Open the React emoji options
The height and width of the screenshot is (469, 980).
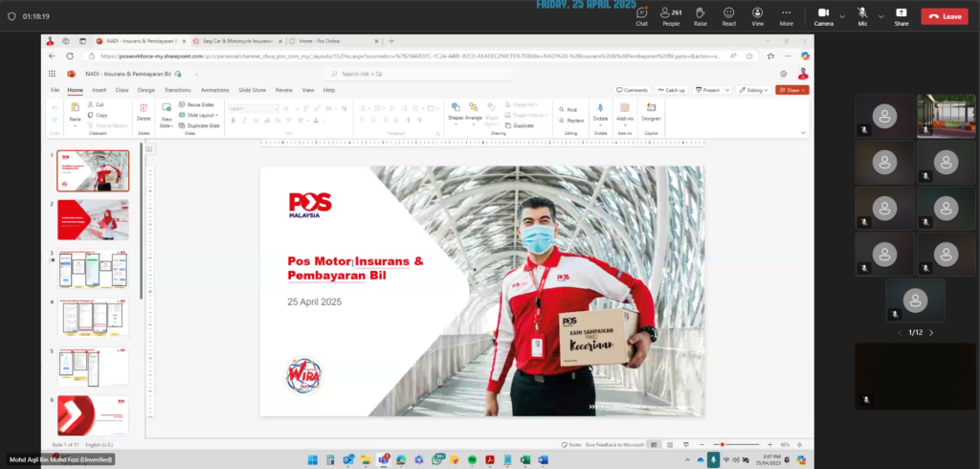click(x=728, y=16)
